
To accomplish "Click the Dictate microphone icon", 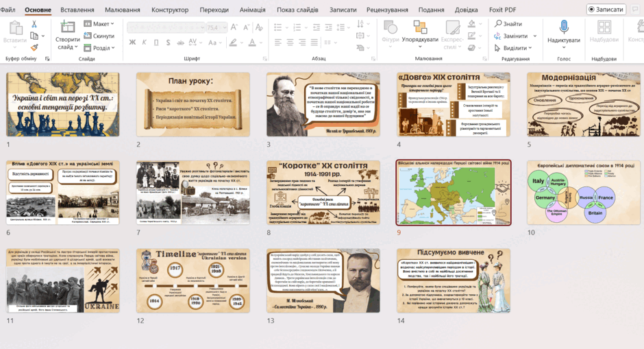I will 563,27.
